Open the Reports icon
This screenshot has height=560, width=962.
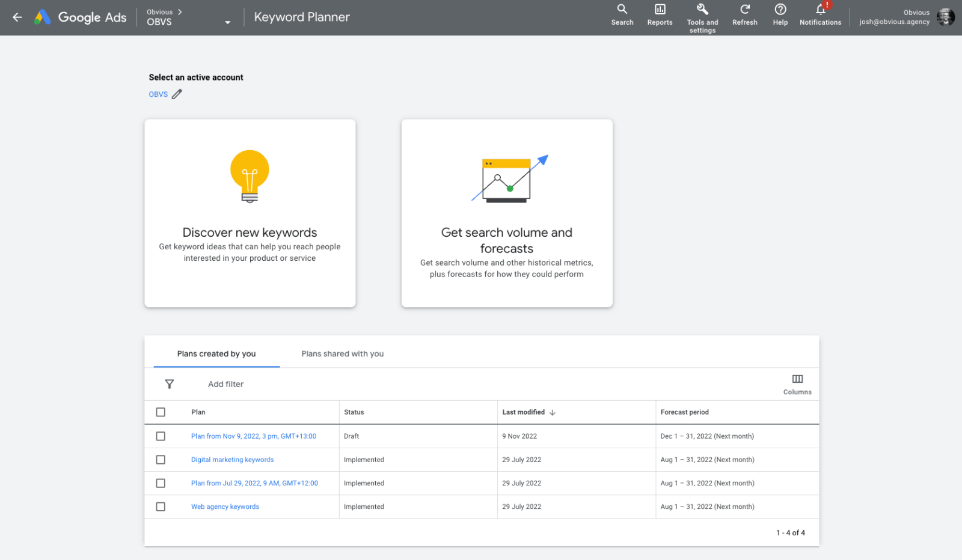point(660,10)
